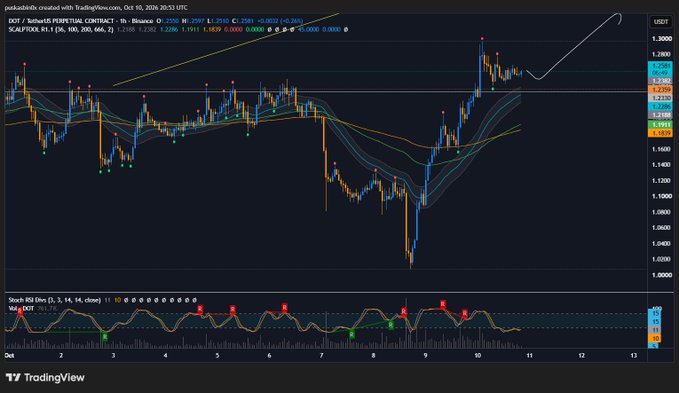
Task: Select the Stoch RSI Divs indicator legend
Action: pyautogui.click(x=55, y=300)
